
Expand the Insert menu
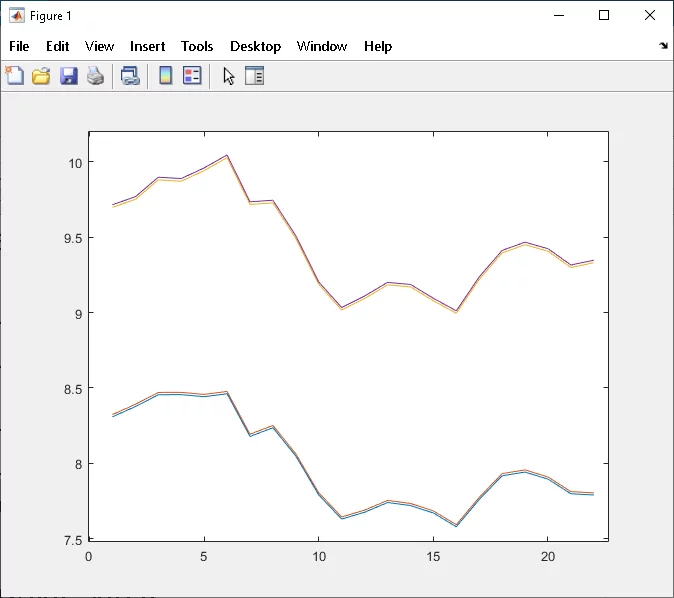147,46
